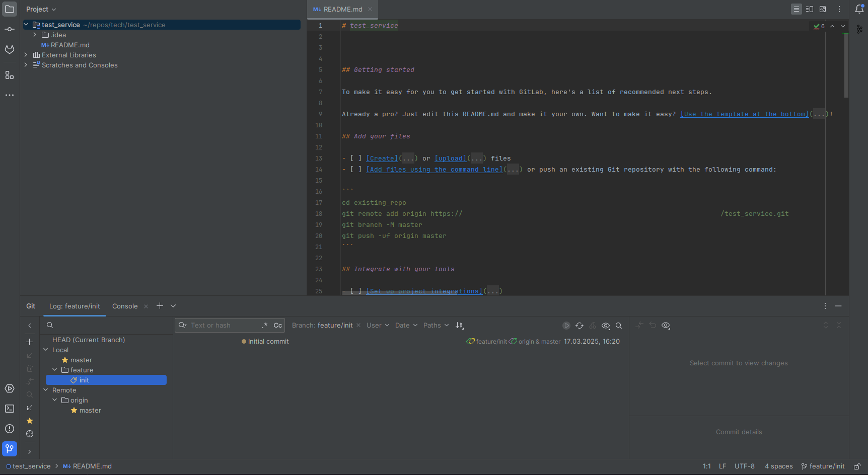Click the 'Use the template at the bottom' link

pyautogui.click(x=744, y=114)
